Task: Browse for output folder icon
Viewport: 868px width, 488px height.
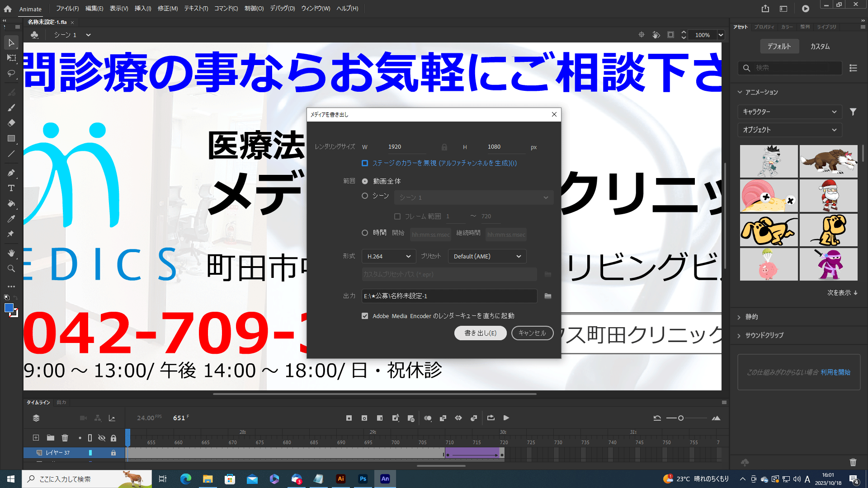Action: pyautogui.click(x=548, y=296)
